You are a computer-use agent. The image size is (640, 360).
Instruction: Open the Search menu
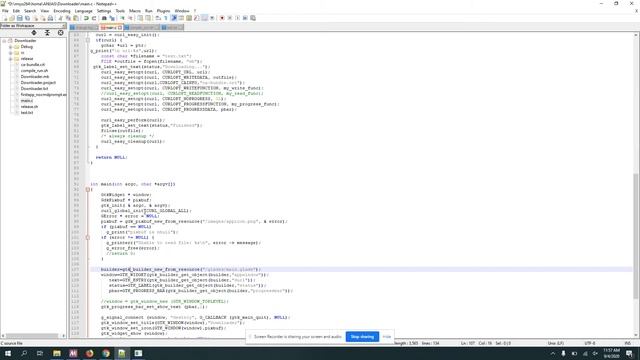pos(30,11)
